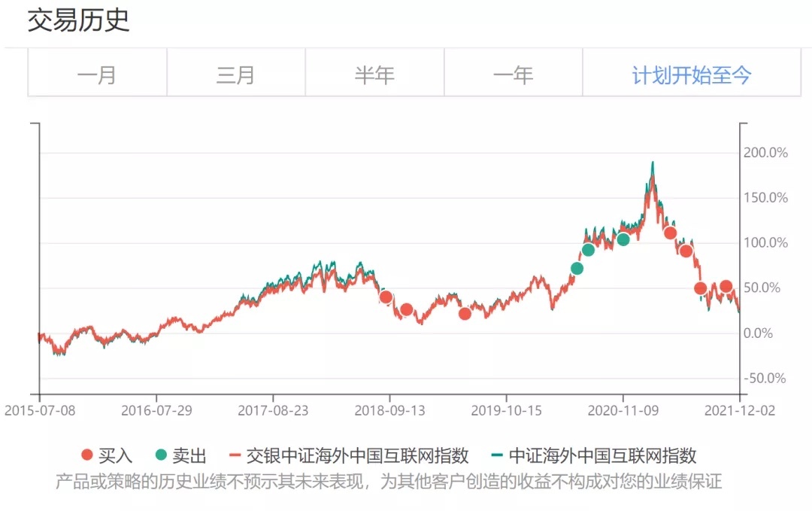Select the 计划开始至今 tab
812x511 pixels.
coord(691,75)
